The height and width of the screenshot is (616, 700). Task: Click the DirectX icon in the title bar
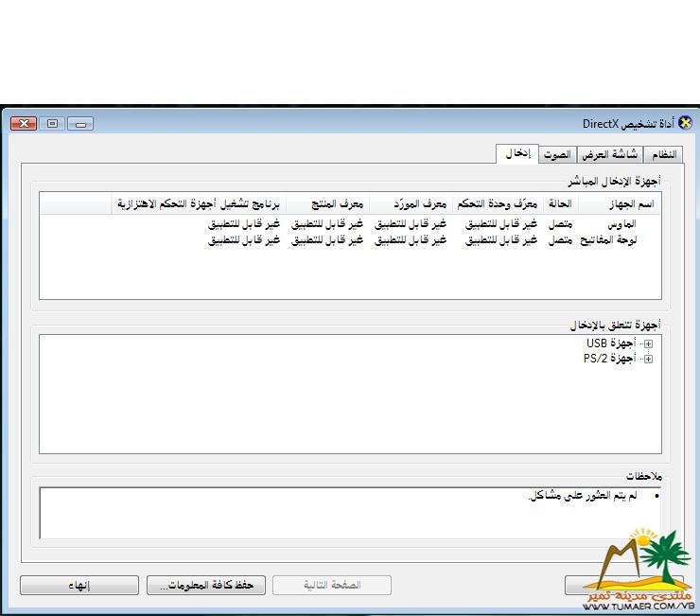click(x=685, y=124)
